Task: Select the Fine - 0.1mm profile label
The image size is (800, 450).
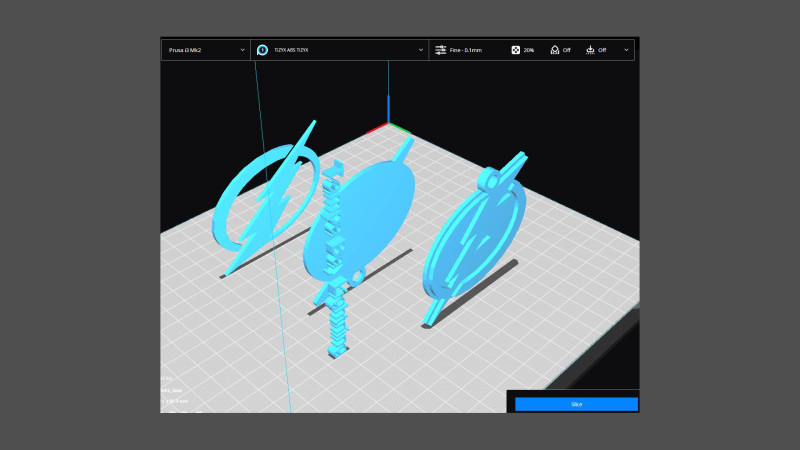Action: (x=467, y=49)
